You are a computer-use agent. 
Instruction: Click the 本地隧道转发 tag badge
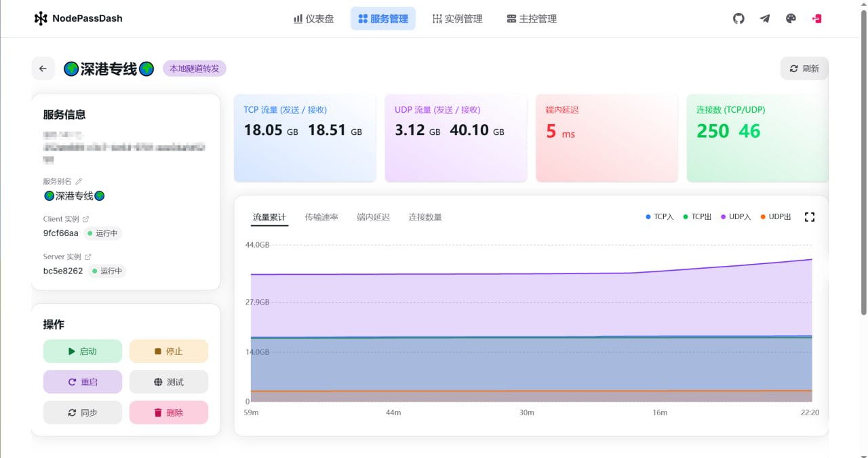[195, 69]
